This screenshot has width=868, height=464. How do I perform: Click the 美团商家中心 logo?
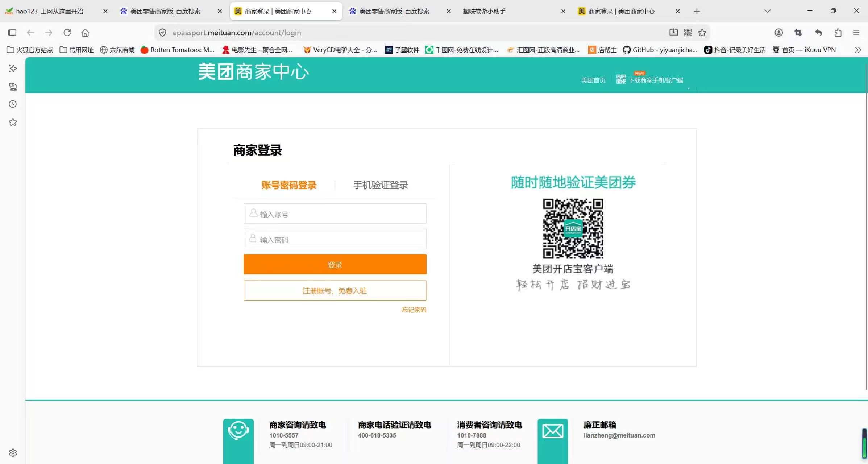tap(253, 72)
